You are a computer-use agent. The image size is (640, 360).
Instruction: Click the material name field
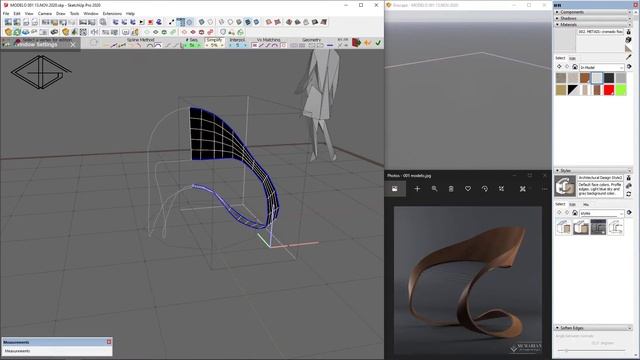600,31
